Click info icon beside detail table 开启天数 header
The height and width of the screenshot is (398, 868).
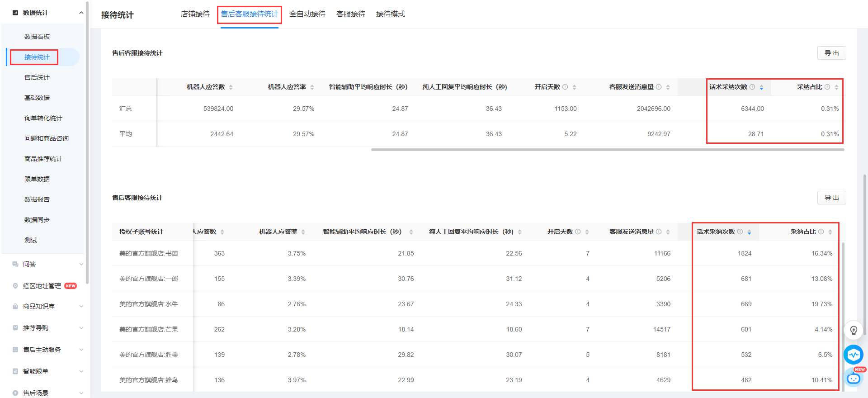(578, 232)
